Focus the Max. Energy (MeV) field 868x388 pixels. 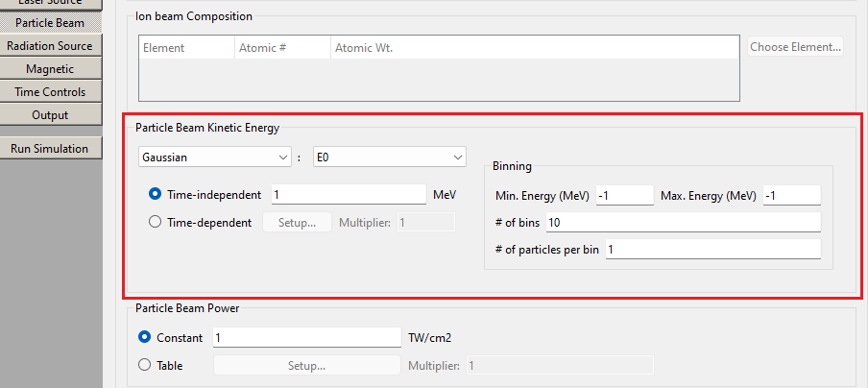[x=792, y=196]
